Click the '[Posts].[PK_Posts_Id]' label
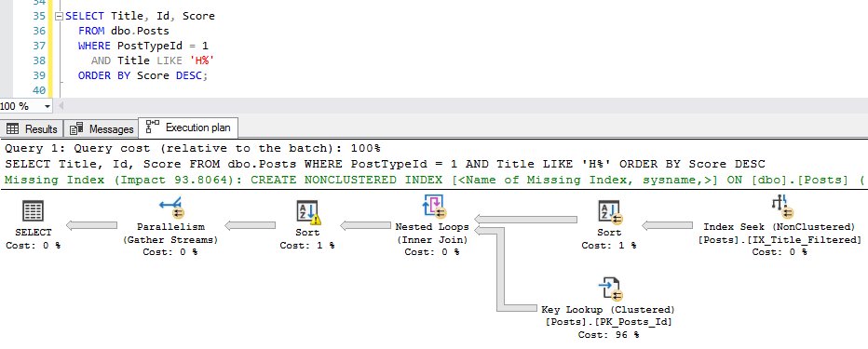 pyautogui.click(x=608, y=322)
